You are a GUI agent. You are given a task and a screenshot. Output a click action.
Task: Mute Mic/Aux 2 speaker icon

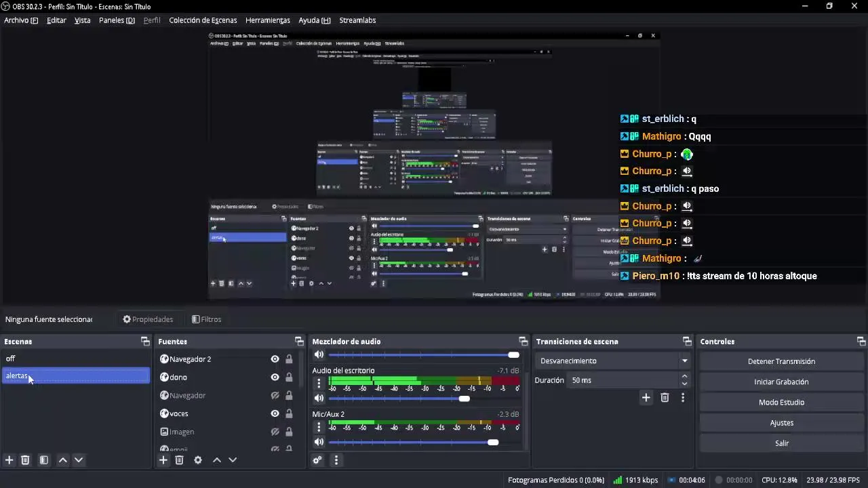pos(319,443)
